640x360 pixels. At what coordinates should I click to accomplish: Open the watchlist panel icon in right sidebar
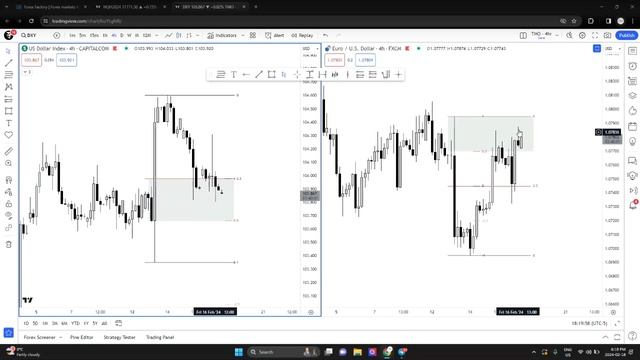633,51
